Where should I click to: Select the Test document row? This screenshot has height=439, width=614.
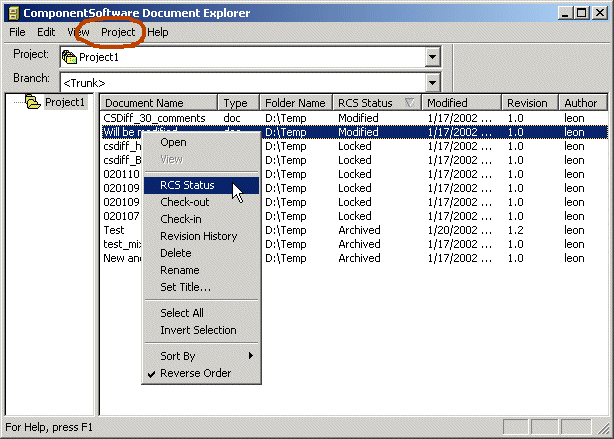[x=354, y=230]
